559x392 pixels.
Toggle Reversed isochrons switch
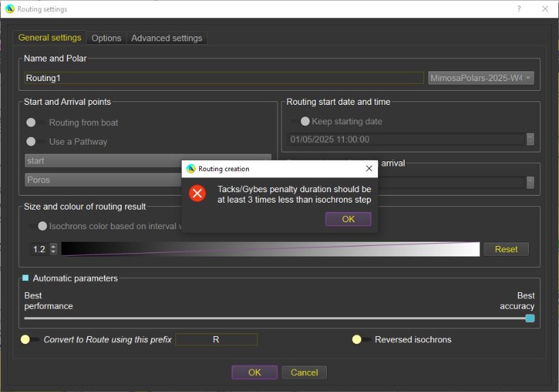pos(361,340)
